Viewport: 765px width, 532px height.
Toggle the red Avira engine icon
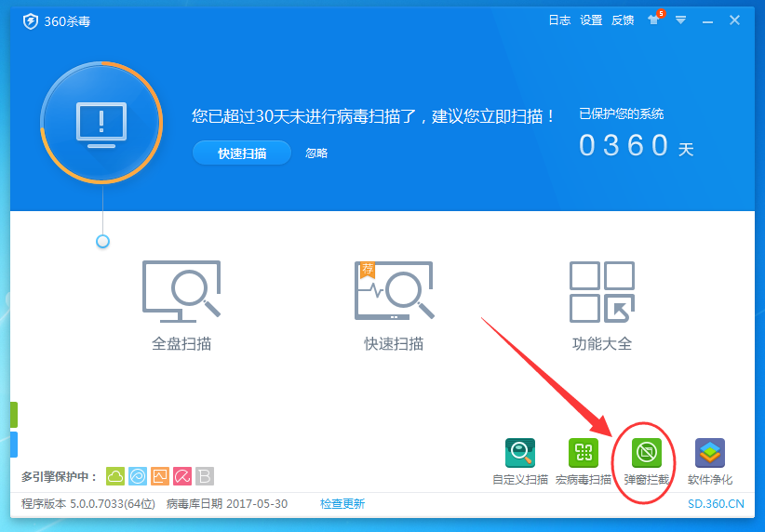tap(182, 476)
